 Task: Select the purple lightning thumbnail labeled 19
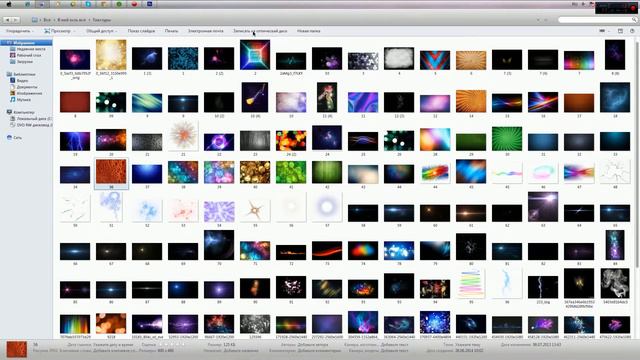[75, 141]
